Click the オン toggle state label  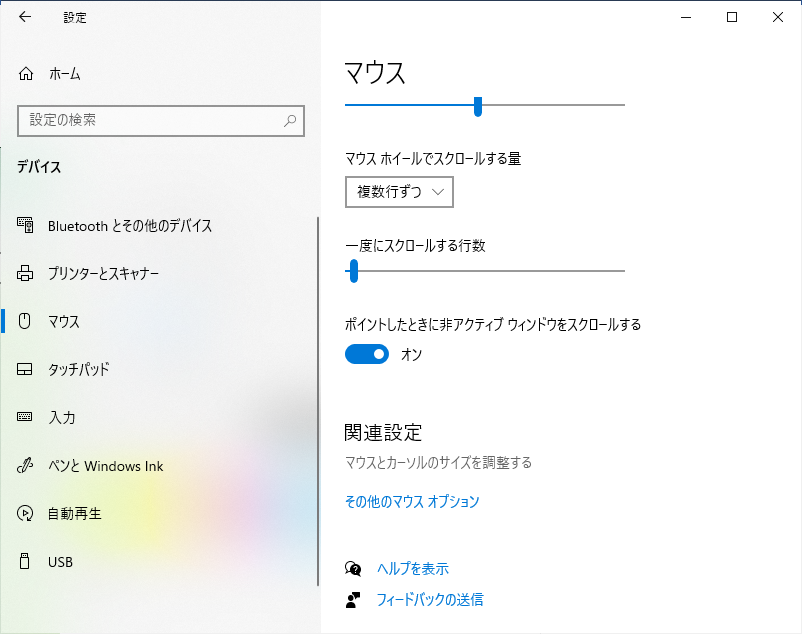pos(412,354)
